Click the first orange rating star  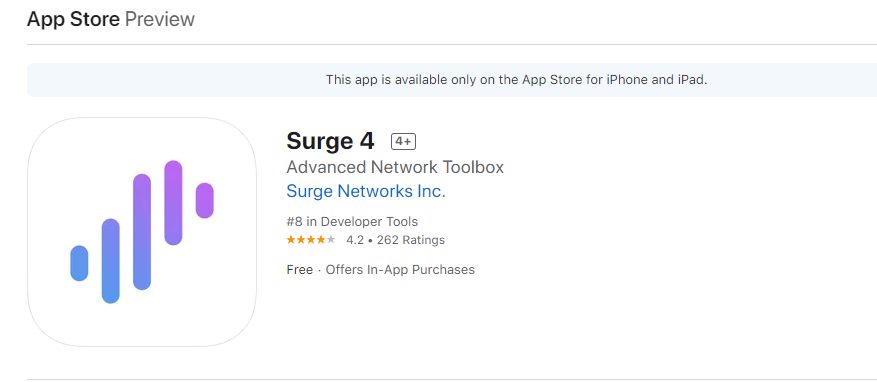[x=291, y=240]
